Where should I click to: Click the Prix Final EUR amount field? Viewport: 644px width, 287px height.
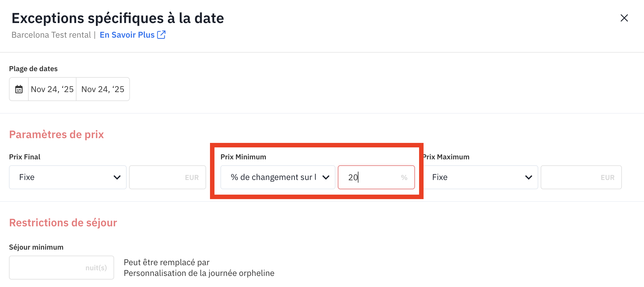pyautogui.click(x=167, y=177)
